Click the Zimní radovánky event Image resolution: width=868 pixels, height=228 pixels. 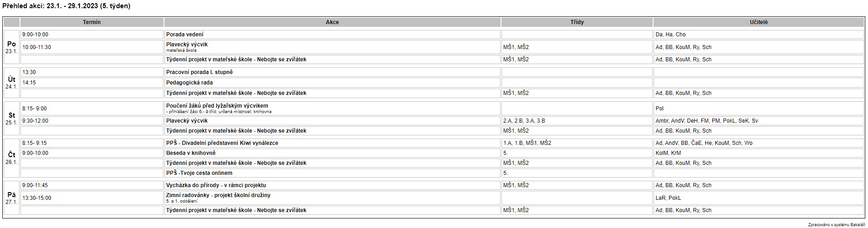coord(218,195)
